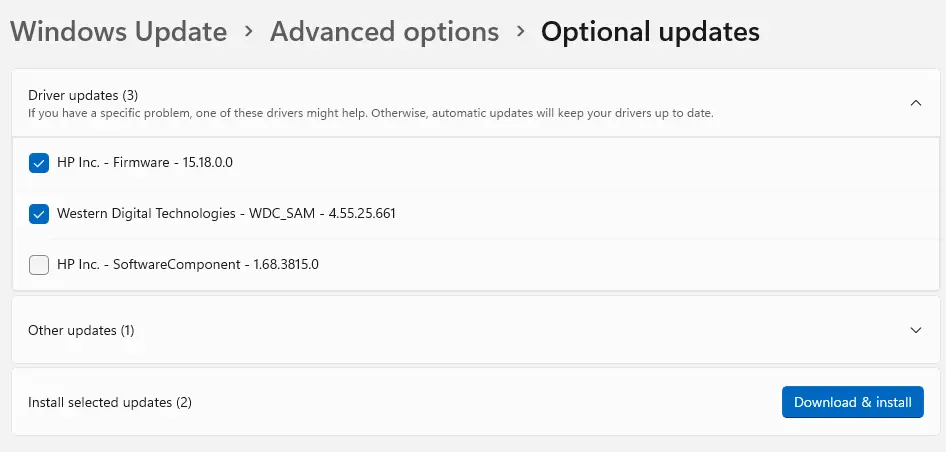Viewport: 946px width, 452px height.
Task: Click the Other updates (1) heading
Action: [x=81, y=330]
